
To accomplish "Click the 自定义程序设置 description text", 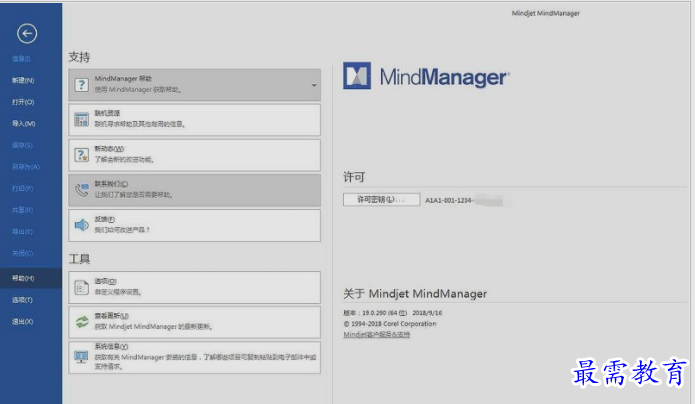I will [x=118, y=292].
